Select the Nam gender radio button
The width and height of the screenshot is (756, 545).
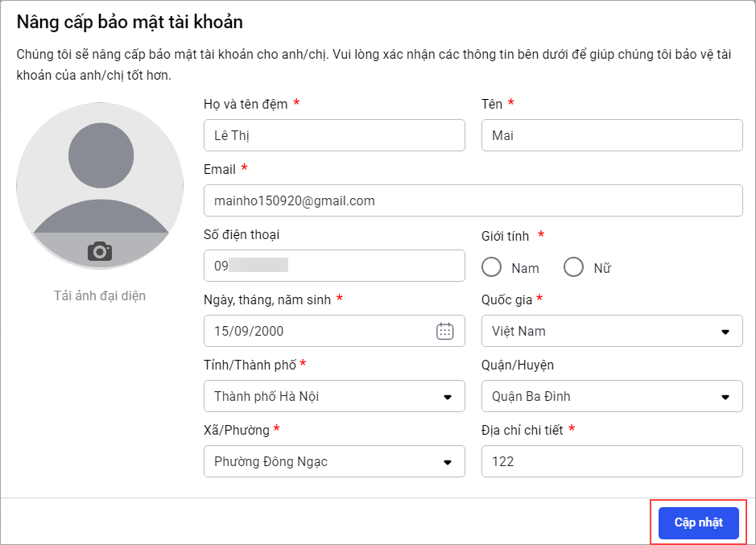(492, 267)
